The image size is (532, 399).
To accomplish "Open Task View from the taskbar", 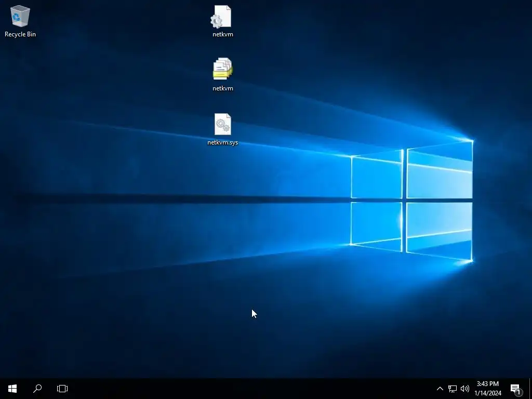I will (x=62, y=389).
